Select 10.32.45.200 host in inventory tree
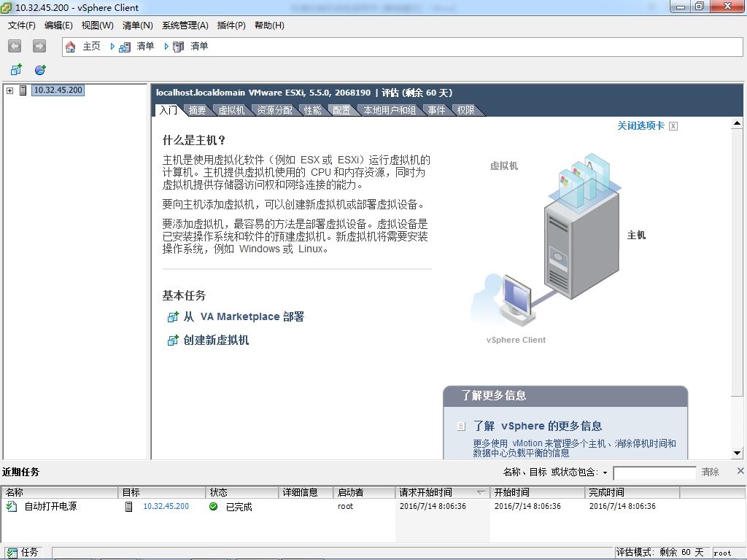This screenshot has height=560, width=747. coord(58,90)
